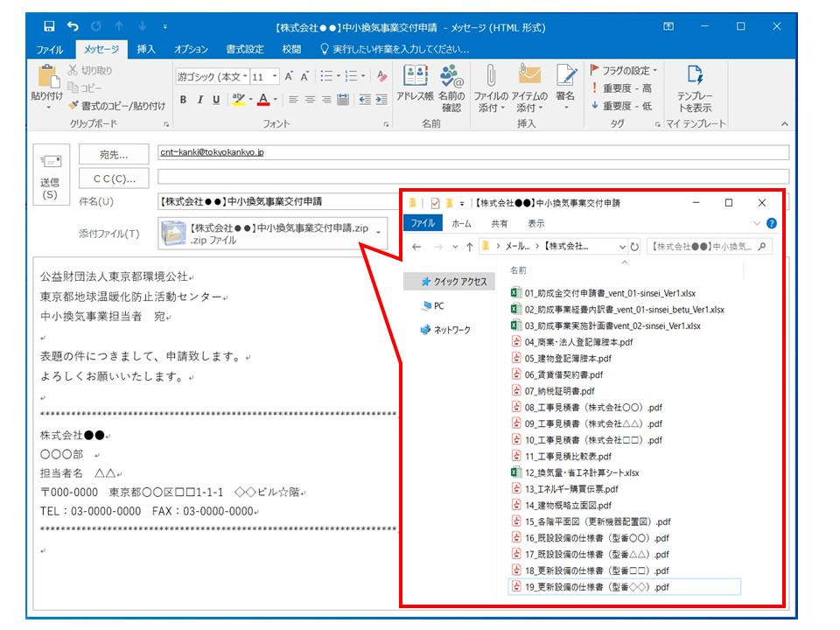Toggle low importance (重要度 - 低)
The height and width of the screenshot is (630, 840).
click(622, 106)
